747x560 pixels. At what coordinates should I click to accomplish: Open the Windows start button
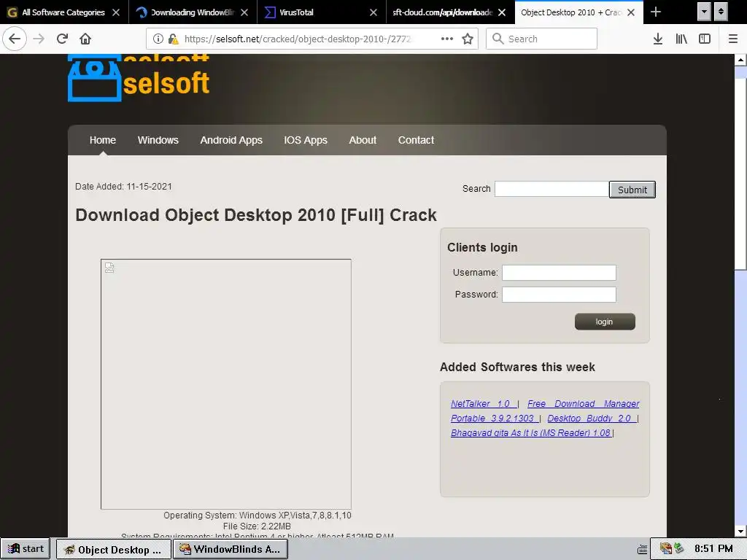pyautogui.click(x=27, y=548)
